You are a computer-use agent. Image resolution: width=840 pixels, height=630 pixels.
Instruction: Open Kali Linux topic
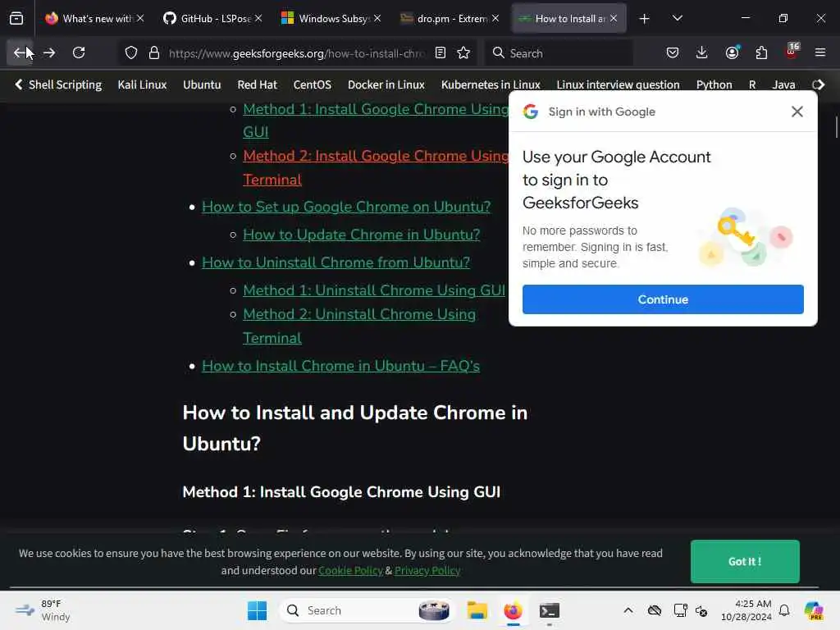click(142, 84)
